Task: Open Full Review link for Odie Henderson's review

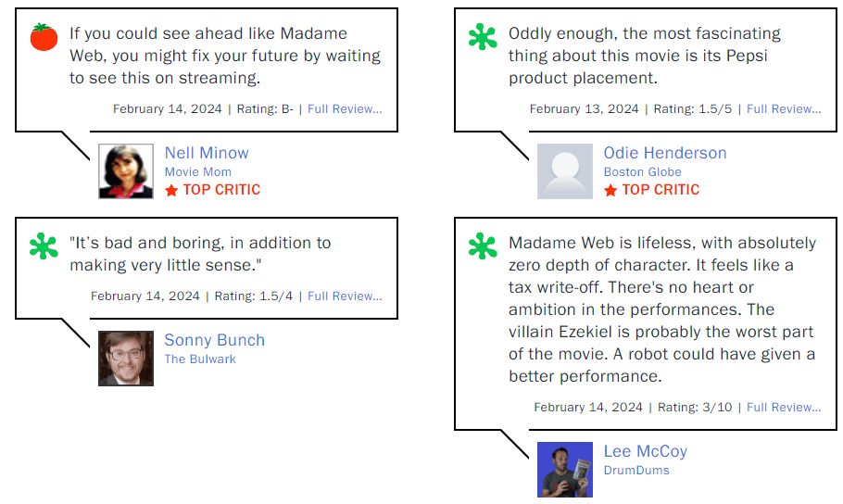Action: [x=784, y=109]
